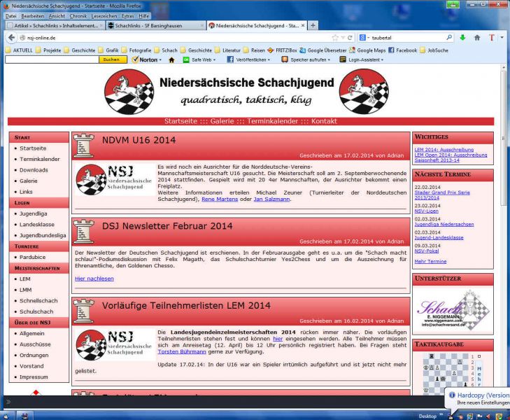Click Norton toolbar home icon
Image resolution: width=510 pixels, height=420 pixels.
[x=171, y=60]
